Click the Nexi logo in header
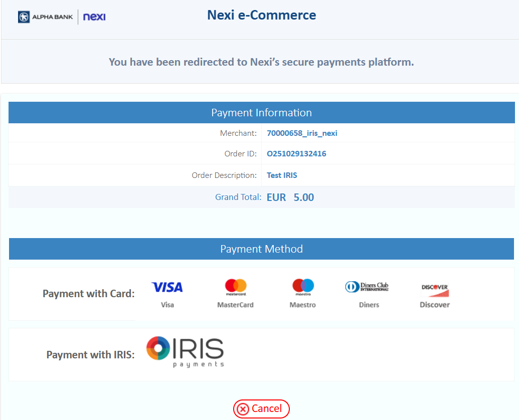This screenshot has width=519, height=420. click(94, 17)
